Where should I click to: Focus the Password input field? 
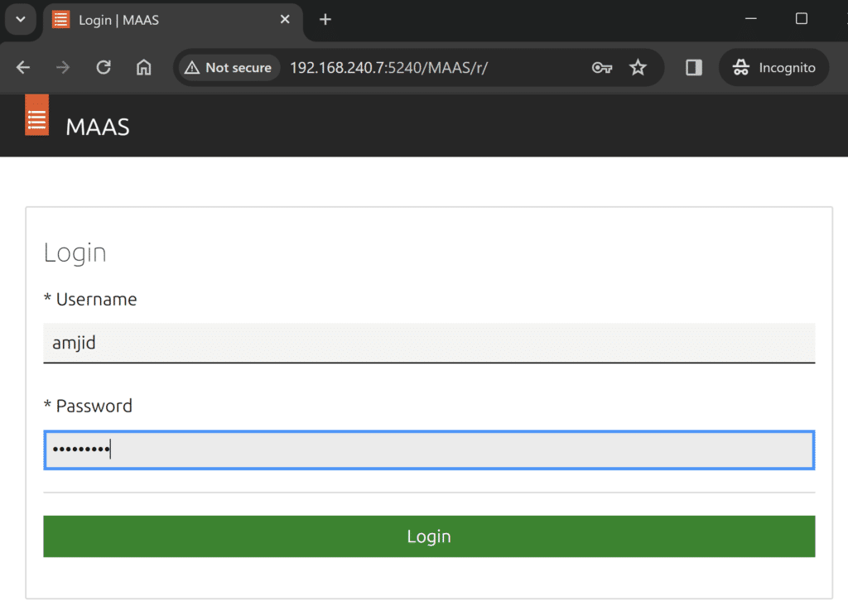point(429,450)
